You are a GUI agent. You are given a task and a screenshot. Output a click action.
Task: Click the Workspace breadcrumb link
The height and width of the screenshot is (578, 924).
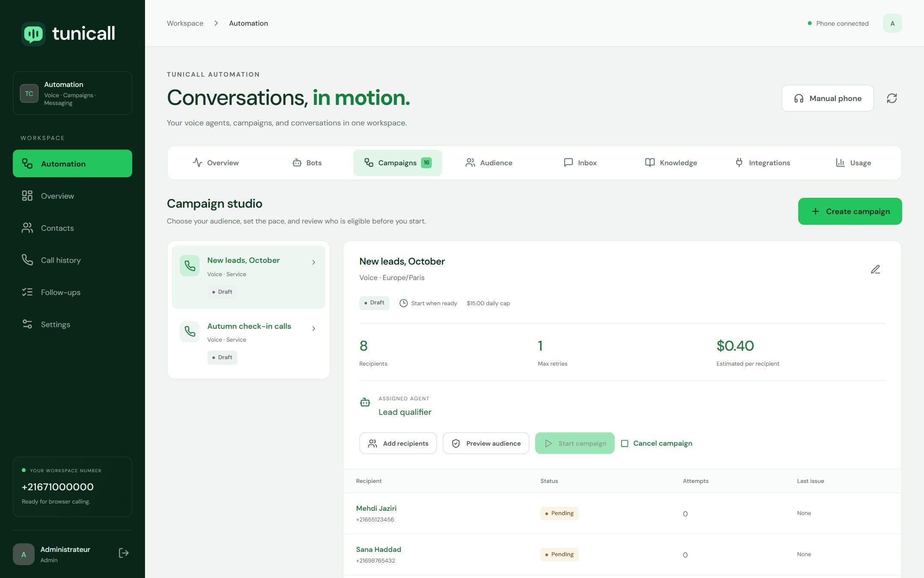(x=185, y=23)
